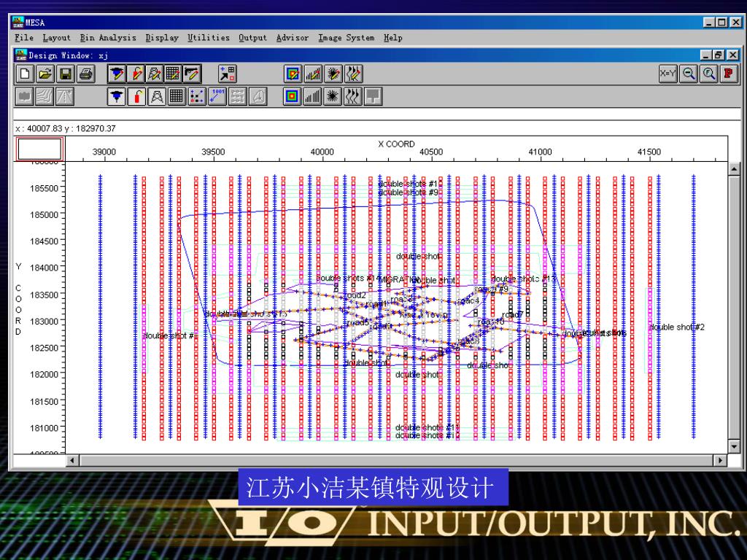The width and height of the screenshot is (747, 560).
Task: Click the grayed 3D cube icon
Action: click(258, 97)
